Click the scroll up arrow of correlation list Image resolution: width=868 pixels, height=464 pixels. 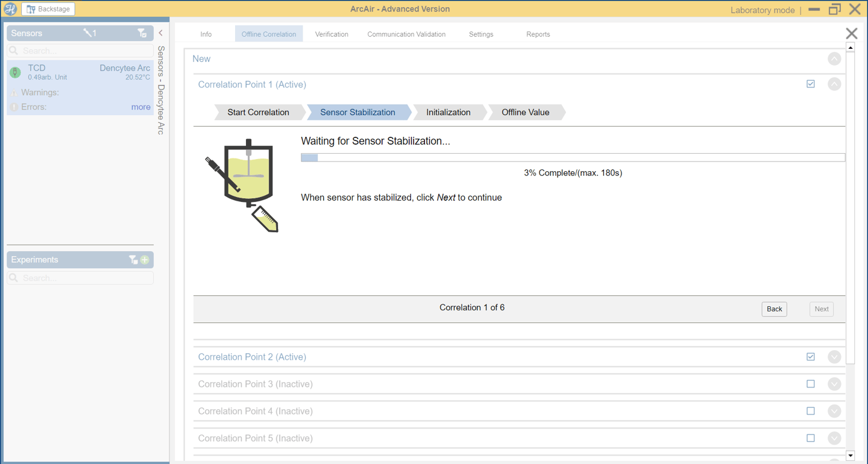(851, 48)
